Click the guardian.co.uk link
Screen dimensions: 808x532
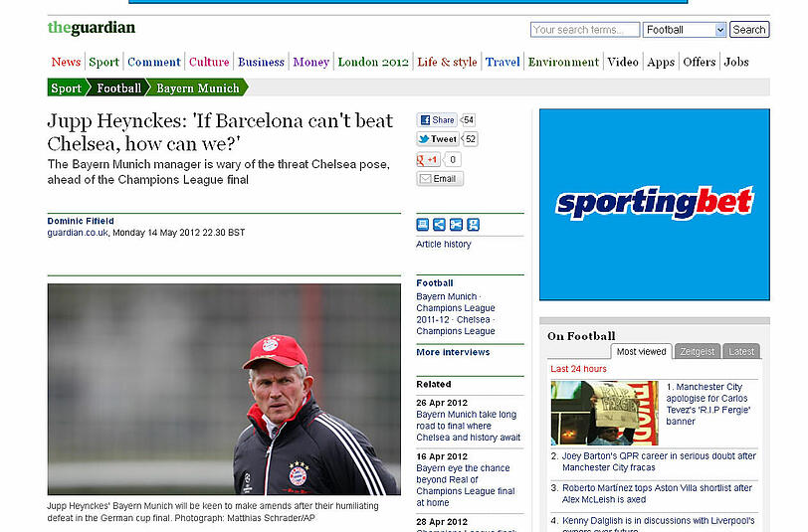78,233
